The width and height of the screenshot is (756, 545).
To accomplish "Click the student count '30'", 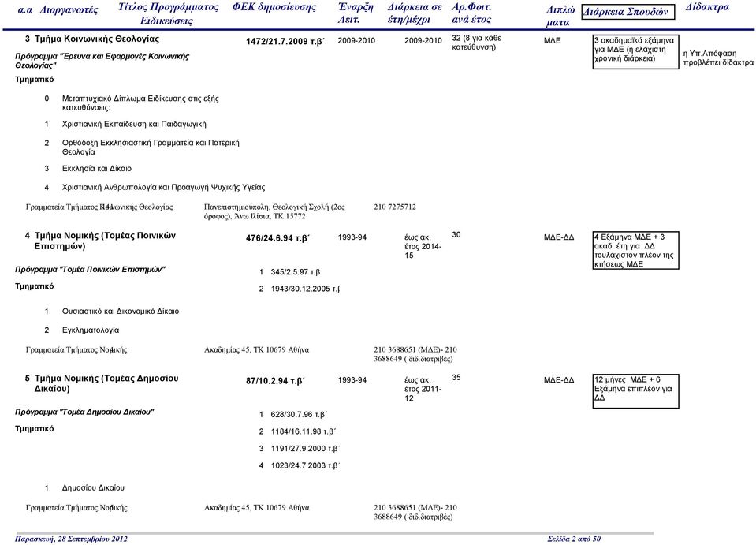I will pos(456,235).
